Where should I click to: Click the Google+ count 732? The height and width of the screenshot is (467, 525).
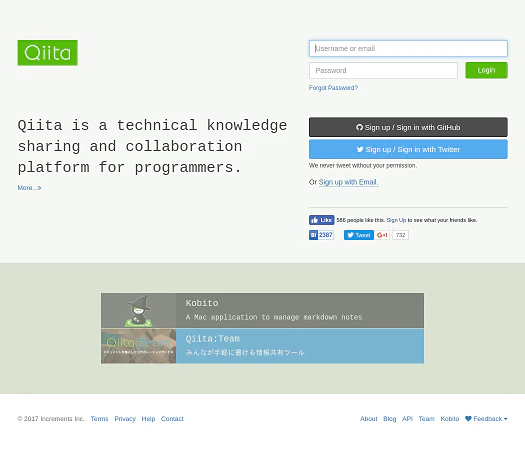click(x=400, y=235)
